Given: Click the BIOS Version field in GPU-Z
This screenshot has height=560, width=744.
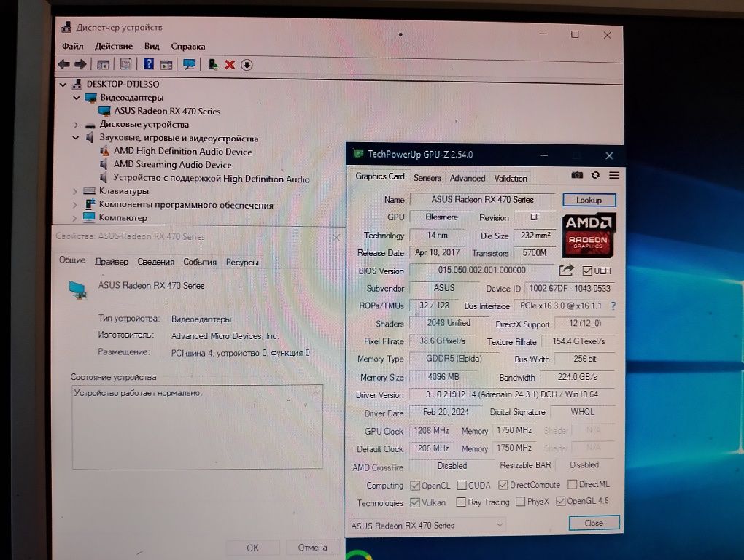Looking at the screenshot, I should tap(481, 271).
